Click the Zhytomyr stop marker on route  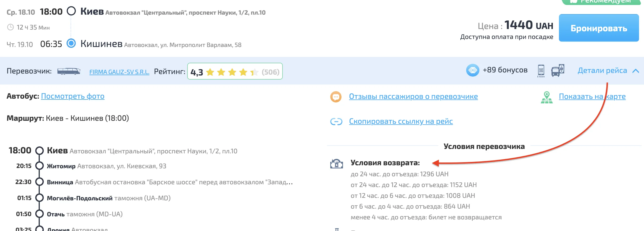[x=39, y=166]
